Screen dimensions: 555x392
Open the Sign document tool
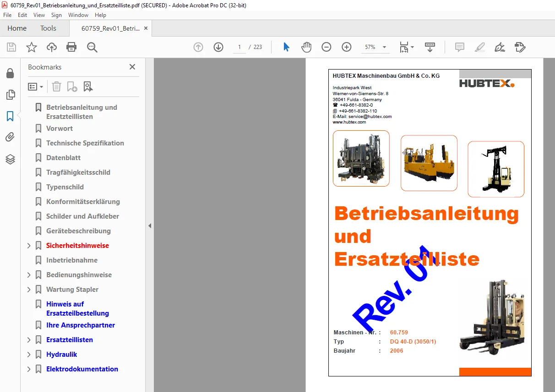point(500,47)
